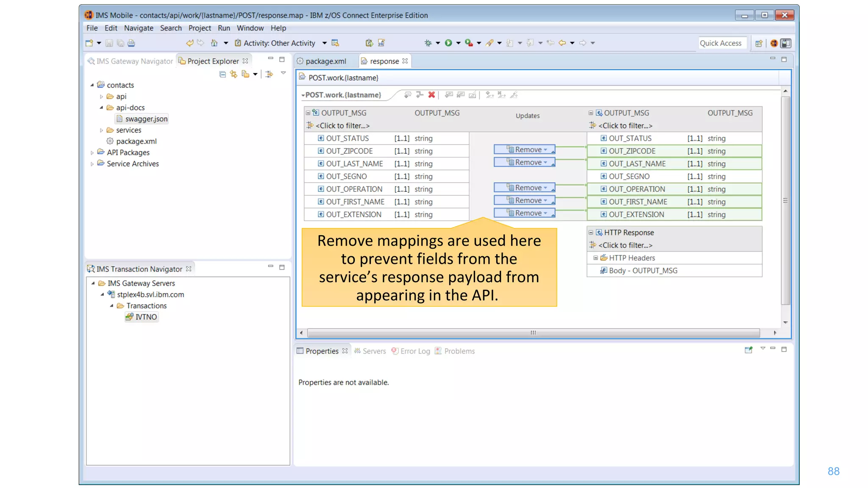
Task: Open the Project menu
Action: (x=200, y=28)
